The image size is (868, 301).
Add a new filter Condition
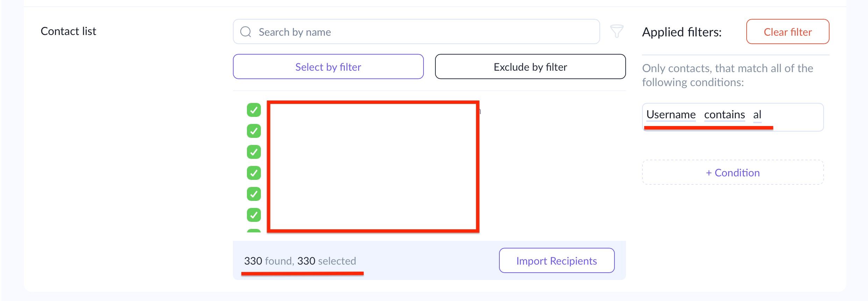click(733, 173)
